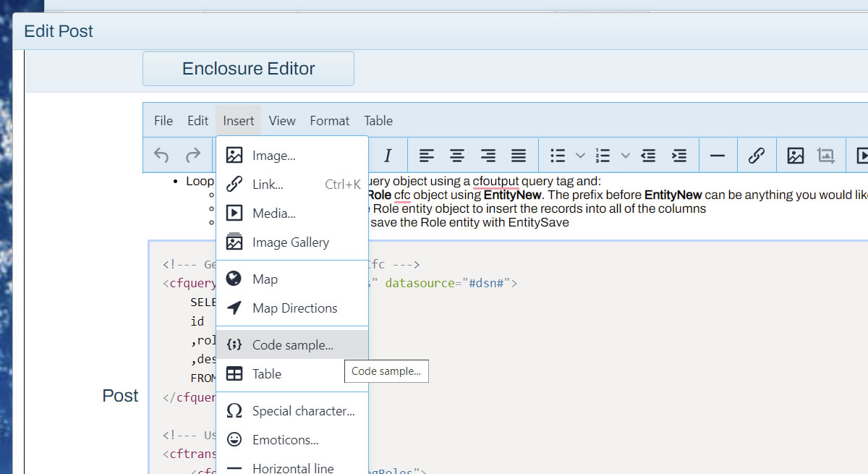The width and height of the screenshot is (868, 474).
Task: Open the Table menu in menubar
Action: point(378,121)
